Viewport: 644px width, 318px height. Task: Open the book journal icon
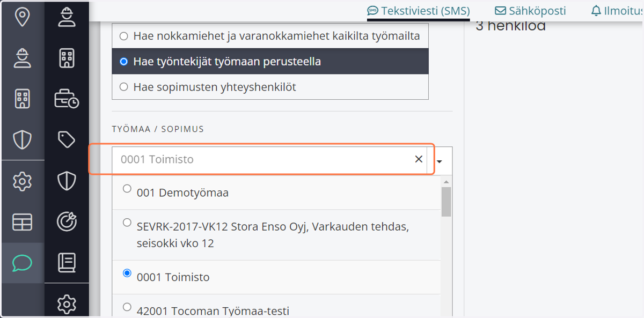[x=67, y=262]
